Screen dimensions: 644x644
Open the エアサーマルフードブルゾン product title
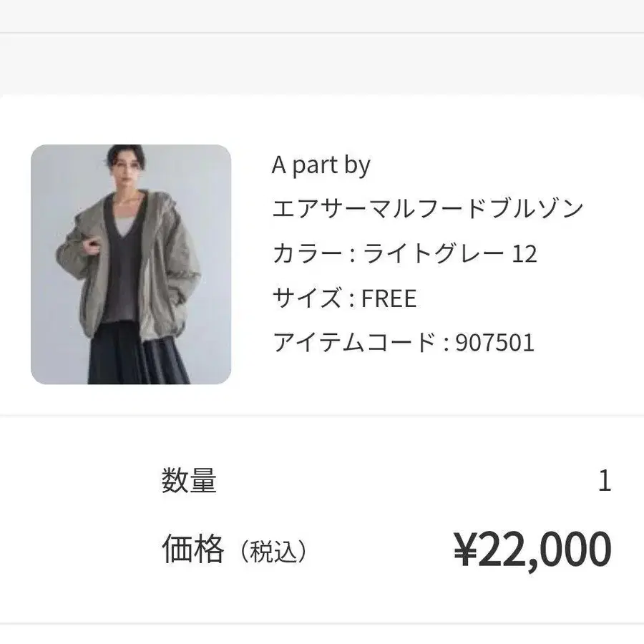click(428, 210)
